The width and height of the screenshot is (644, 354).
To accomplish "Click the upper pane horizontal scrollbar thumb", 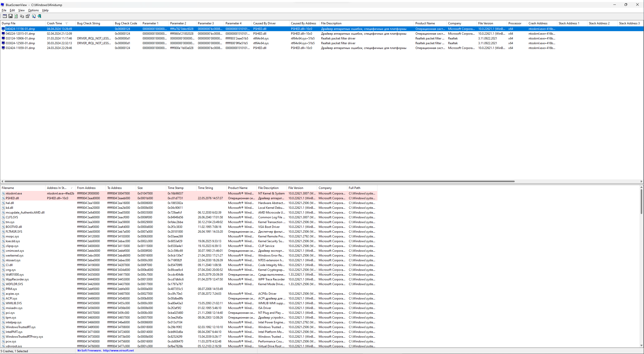I will click(x=260, y=181).
